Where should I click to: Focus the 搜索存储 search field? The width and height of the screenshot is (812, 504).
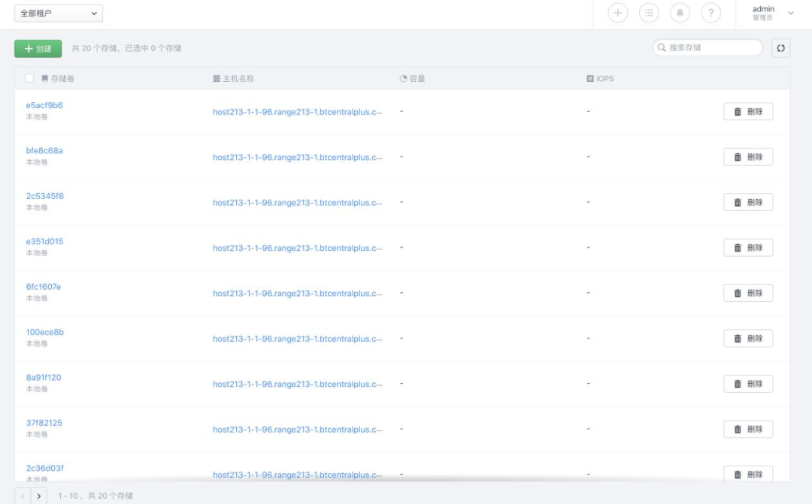tap(711, 48)
